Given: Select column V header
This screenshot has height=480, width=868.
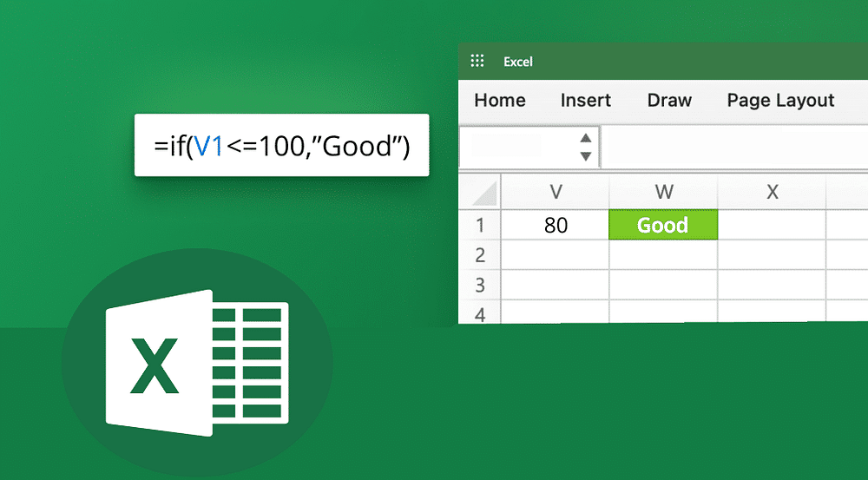Looking at the screenshot, I should click(556, 193).
